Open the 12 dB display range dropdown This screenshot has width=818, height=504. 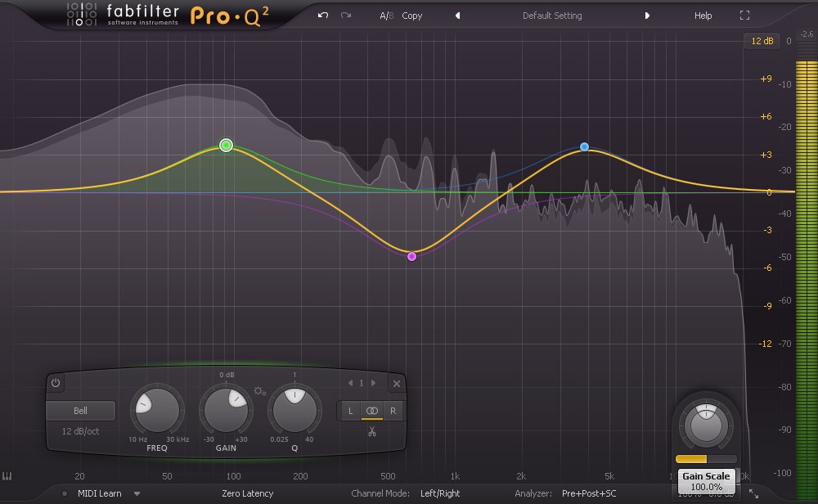(762, 41)
